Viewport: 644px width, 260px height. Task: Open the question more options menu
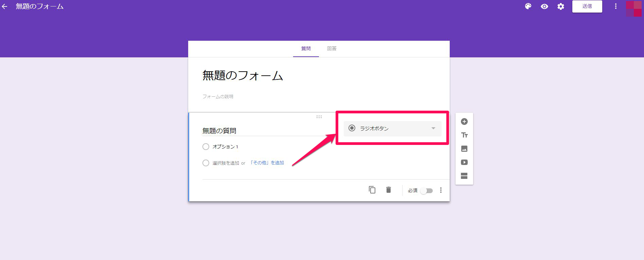click(x=441, y=190)
